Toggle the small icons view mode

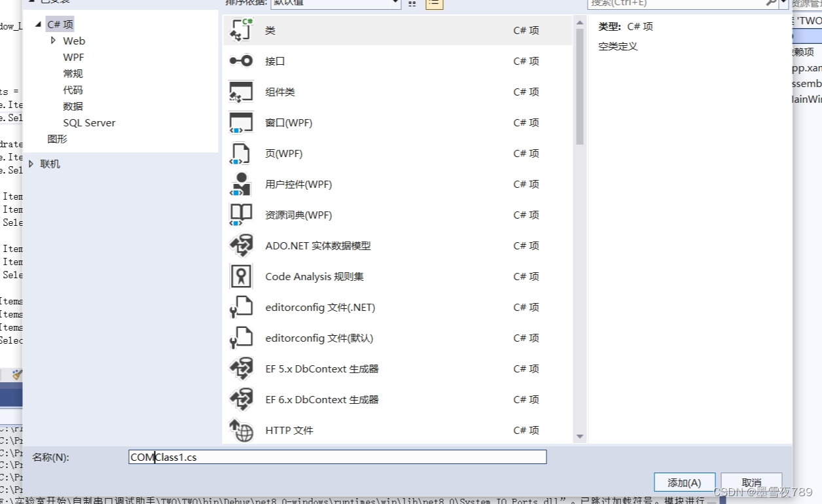click(x=412, y=3)
